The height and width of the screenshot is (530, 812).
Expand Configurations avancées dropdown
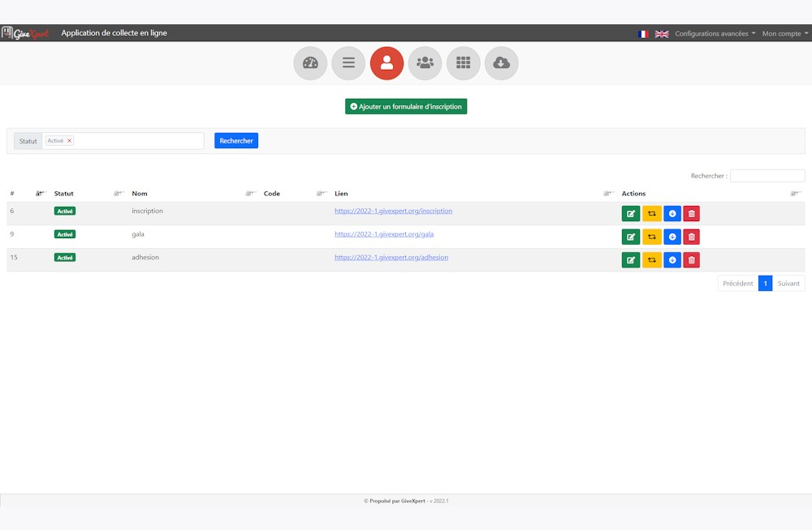[715, 34]
